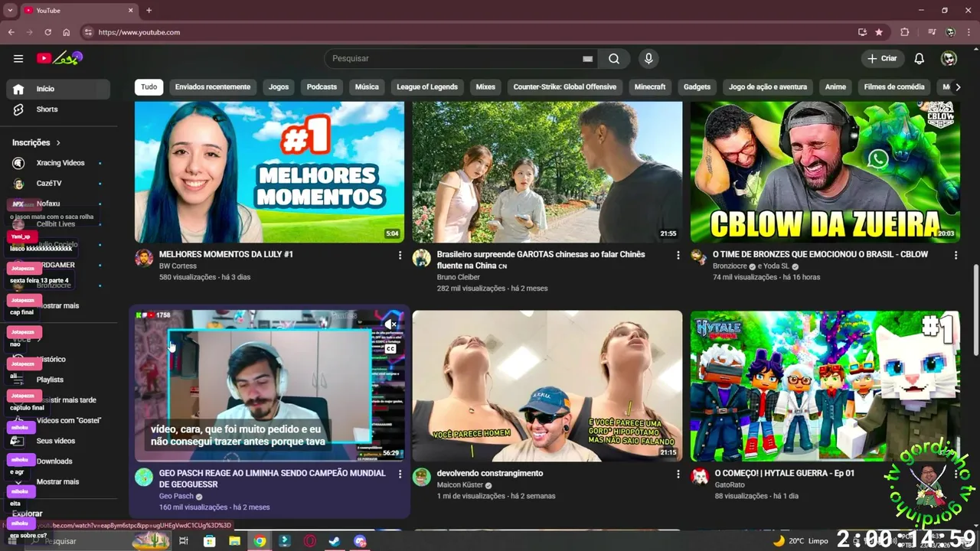This screenshot has width=980, height=551.
Task: Select Enviados recentemente chip
Action: 213,86
